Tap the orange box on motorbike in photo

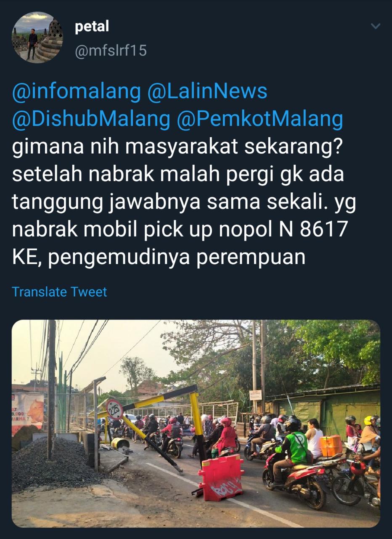pyautogui.click(x=331, y=446)
